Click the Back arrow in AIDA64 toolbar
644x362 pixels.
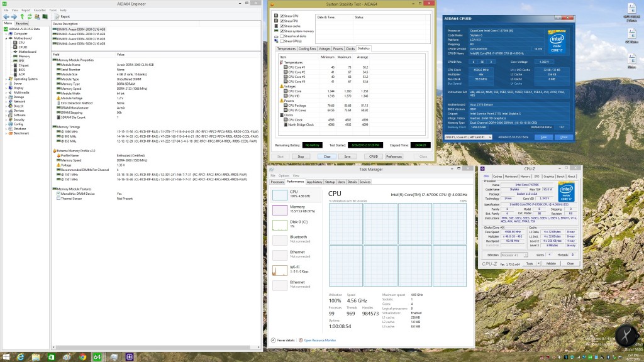[x=6, y=16]
